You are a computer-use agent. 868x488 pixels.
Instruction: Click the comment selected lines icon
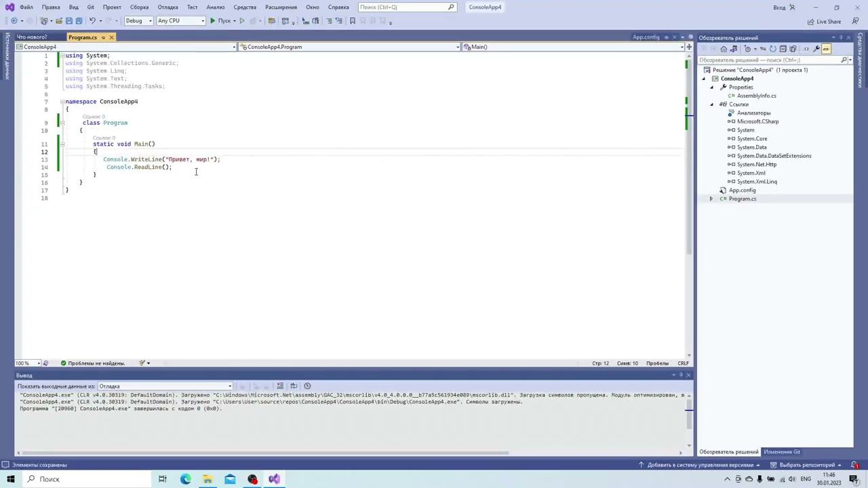pyautogui.click(x=329, y=20)
